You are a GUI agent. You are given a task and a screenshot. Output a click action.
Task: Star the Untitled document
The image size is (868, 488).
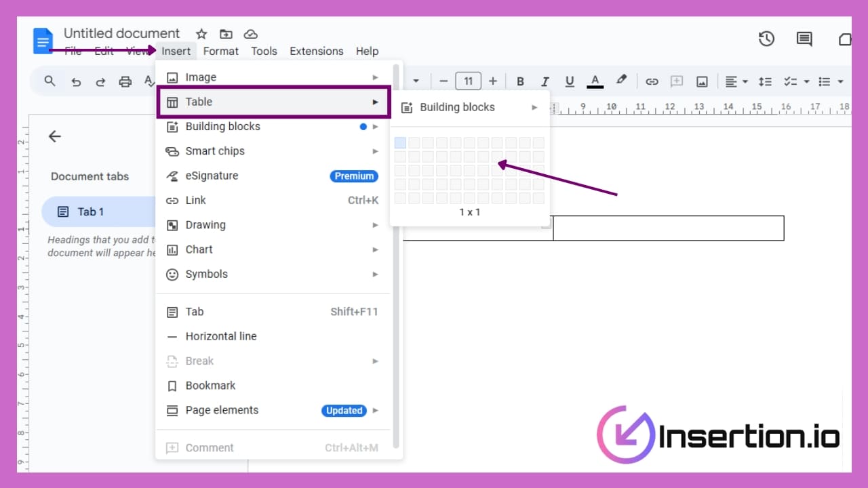[201, 34]
